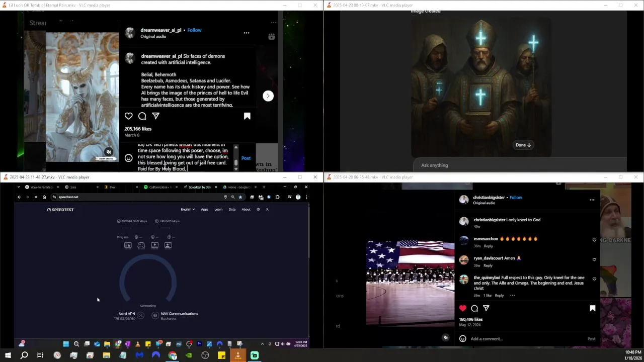This screenshot has height=362, width=644.
Task: Open Windows Start menu on bottom taskbar
Action: [x=8, y=355]
